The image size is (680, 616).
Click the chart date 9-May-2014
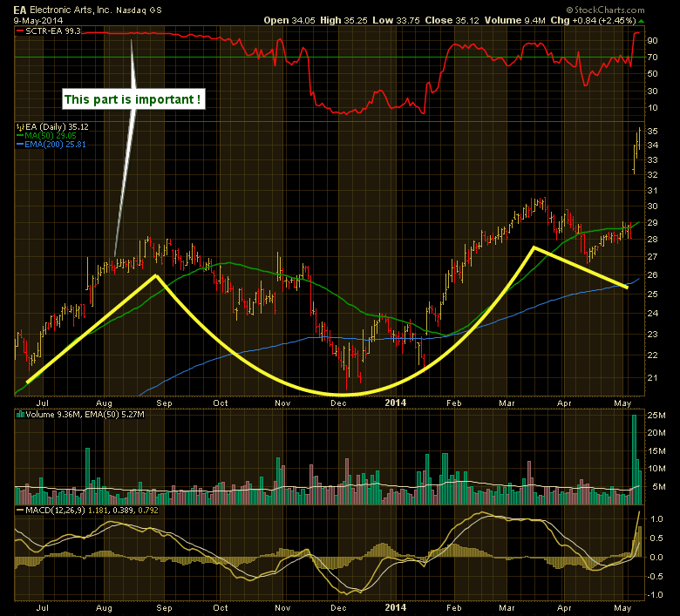pos(38,20)
